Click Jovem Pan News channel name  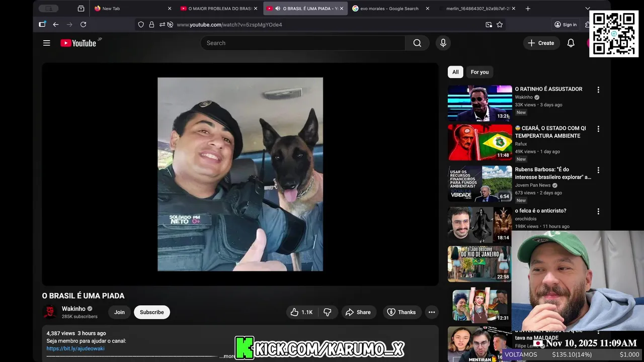533,185
